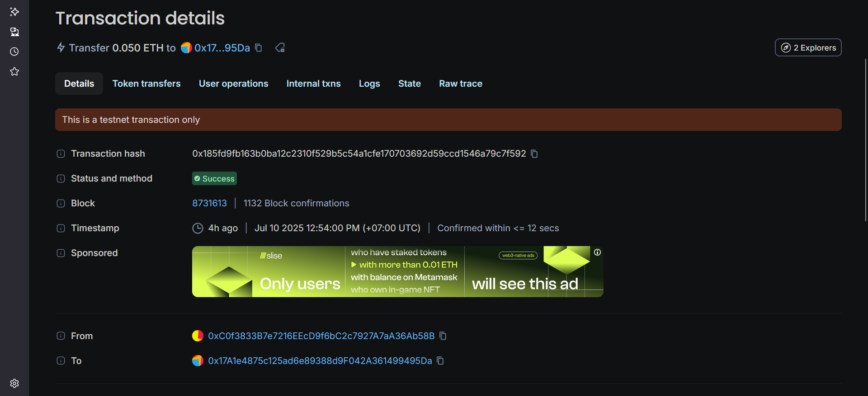Click the 4h ago text
The width and height of the screenshot is (868, 396).
(223, 228)
